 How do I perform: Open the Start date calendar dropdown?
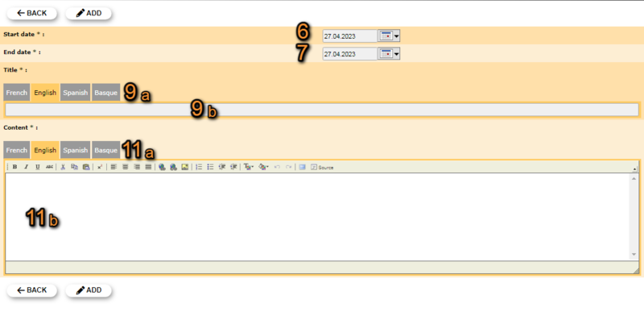(389, 36)
